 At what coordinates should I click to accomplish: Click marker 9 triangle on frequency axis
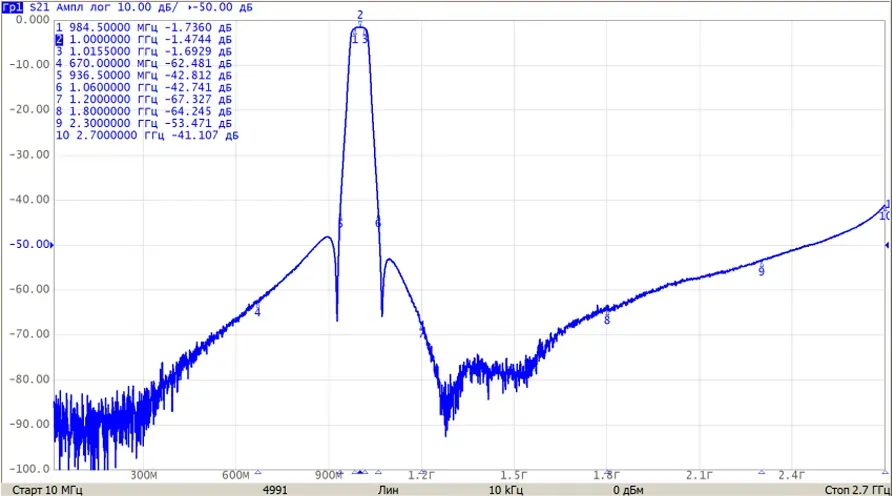(x=761, y=472)
